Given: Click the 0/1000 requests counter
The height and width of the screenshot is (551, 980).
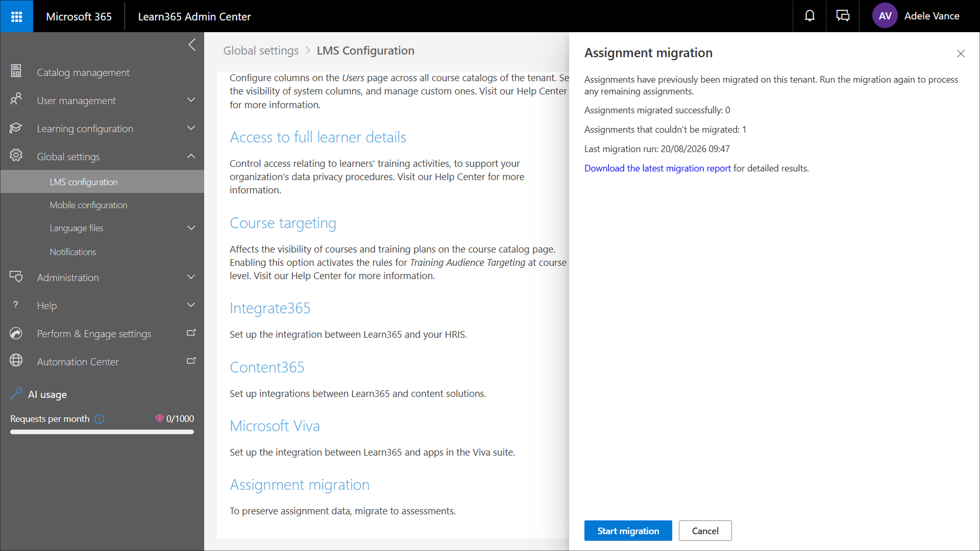Looking at the screenshot, I should pos(180,419).
